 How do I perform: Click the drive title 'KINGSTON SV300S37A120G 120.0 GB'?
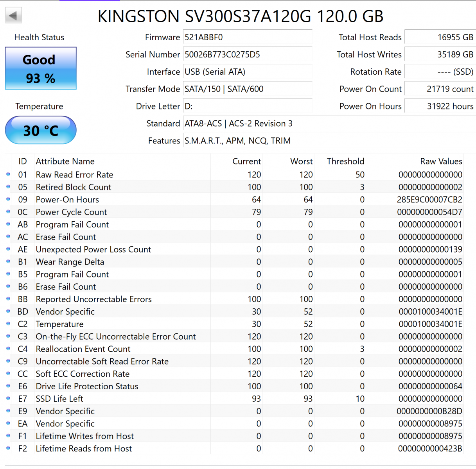[x=241, y=16]
